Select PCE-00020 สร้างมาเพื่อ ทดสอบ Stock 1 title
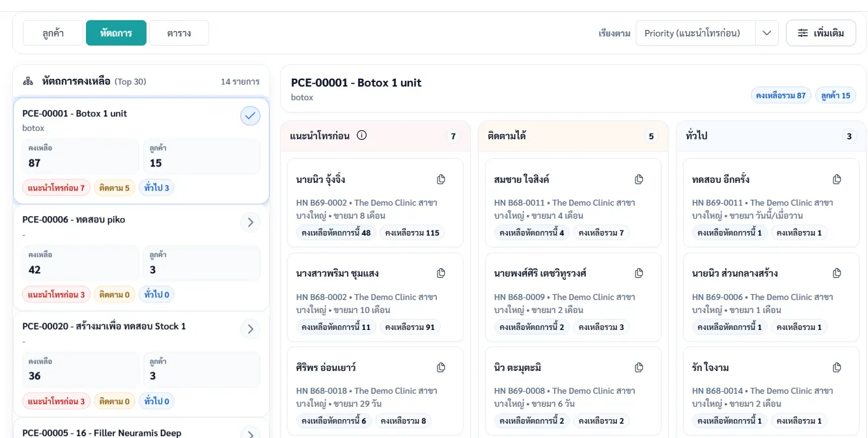 [104, 326]
